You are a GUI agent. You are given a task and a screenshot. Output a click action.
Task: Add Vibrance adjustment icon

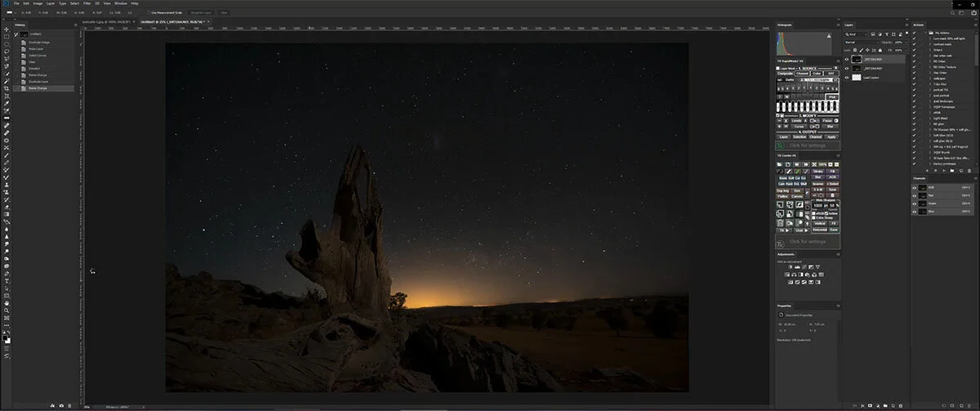[817, 267]
